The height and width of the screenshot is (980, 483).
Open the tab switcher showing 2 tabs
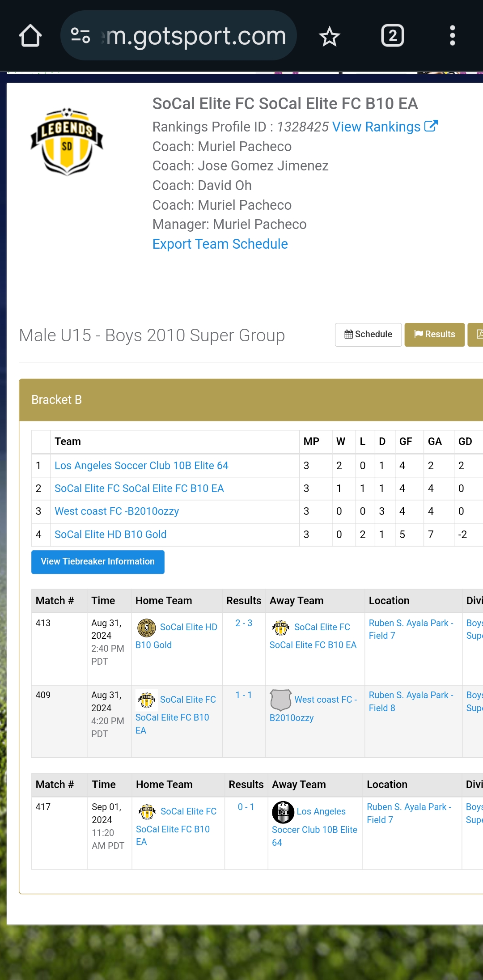pos(392,36)
